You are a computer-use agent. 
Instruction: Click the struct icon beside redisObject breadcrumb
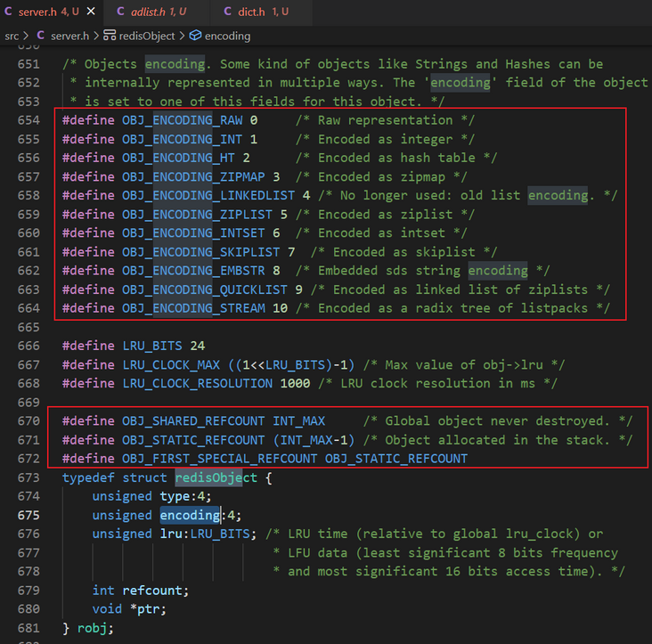tap(110, 36)
